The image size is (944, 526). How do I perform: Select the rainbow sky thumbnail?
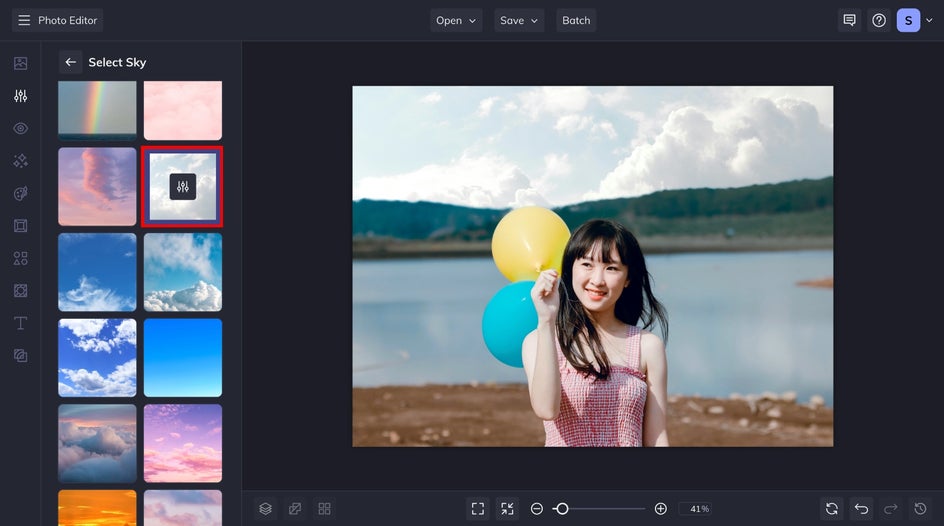click(97, 110)
